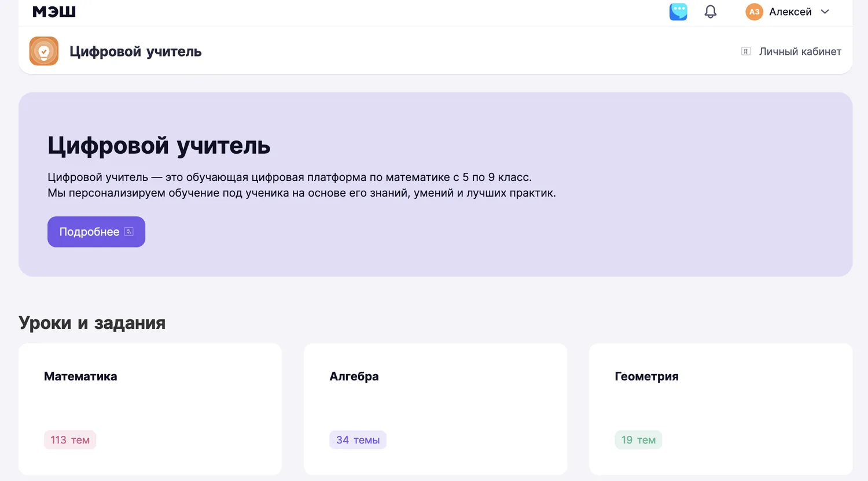This screenshot has width=868, height=481.
Task: Click the Алексей user name
Action: point(790,12)
